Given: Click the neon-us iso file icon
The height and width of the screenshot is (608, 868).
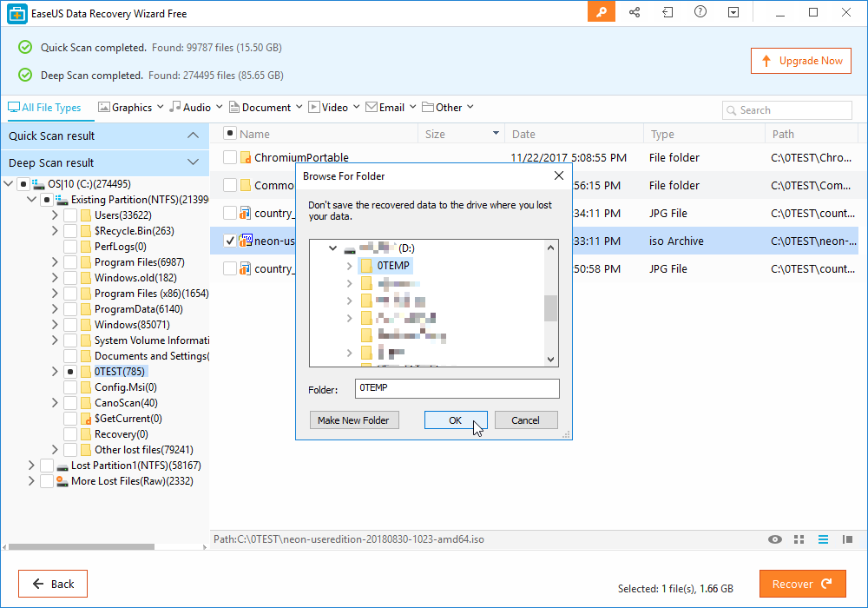Looking at the screenshot, I should (246, 241).
